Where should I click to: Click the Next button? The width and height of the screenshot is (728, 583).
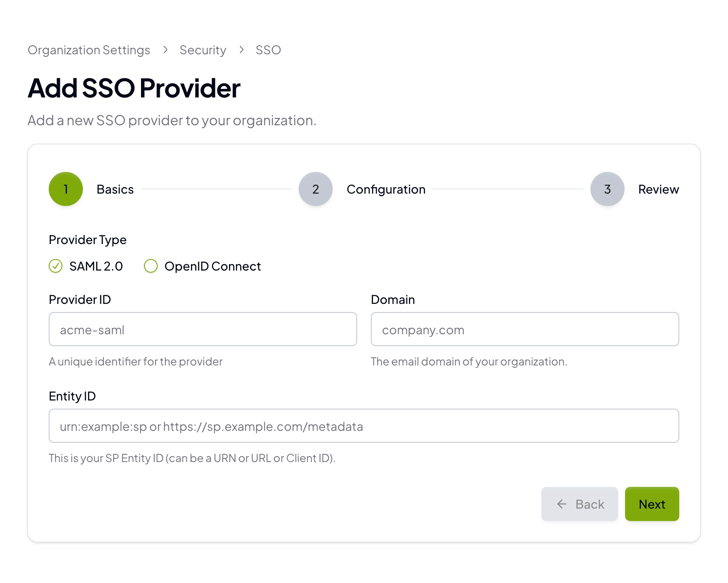click(x=652, y=504)
